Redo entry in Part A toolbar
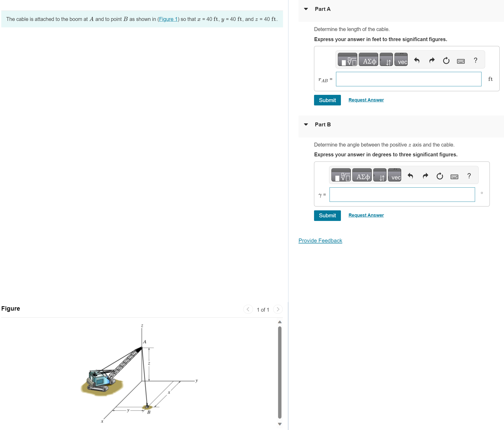Screen dimensions: 504x430 point(432,60)
